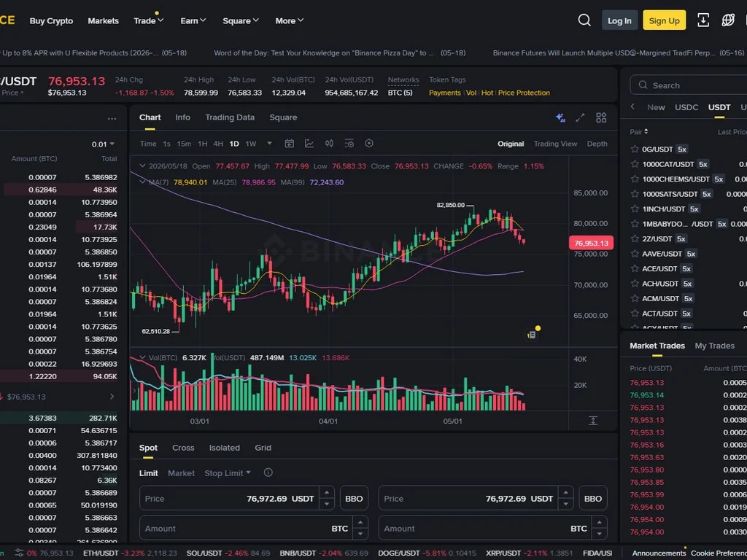Favorite the ACT/USDT pair star
The height and width of the screenshot is (560, 747).
(x=635, y=314)
